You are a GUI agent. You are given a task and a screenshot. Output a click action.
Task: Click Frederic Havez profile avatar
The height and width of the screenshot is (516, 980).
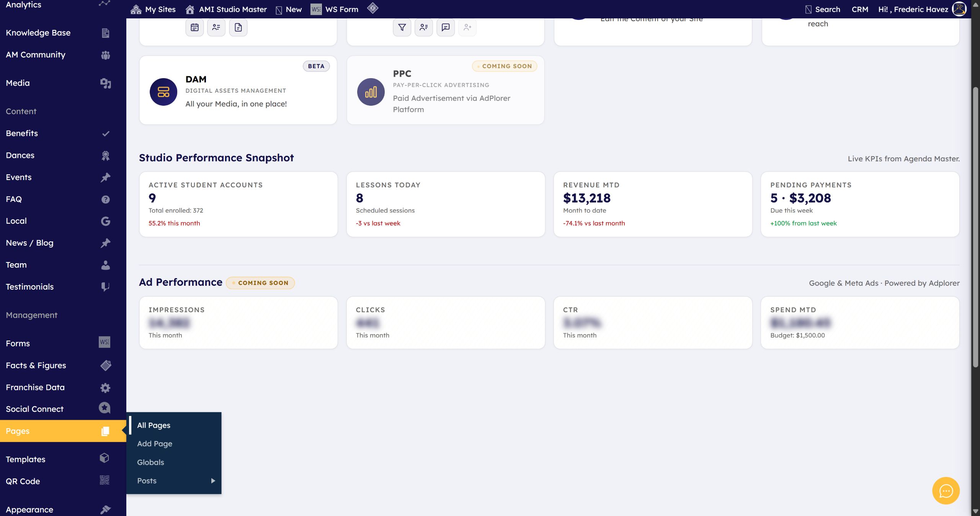959,9
